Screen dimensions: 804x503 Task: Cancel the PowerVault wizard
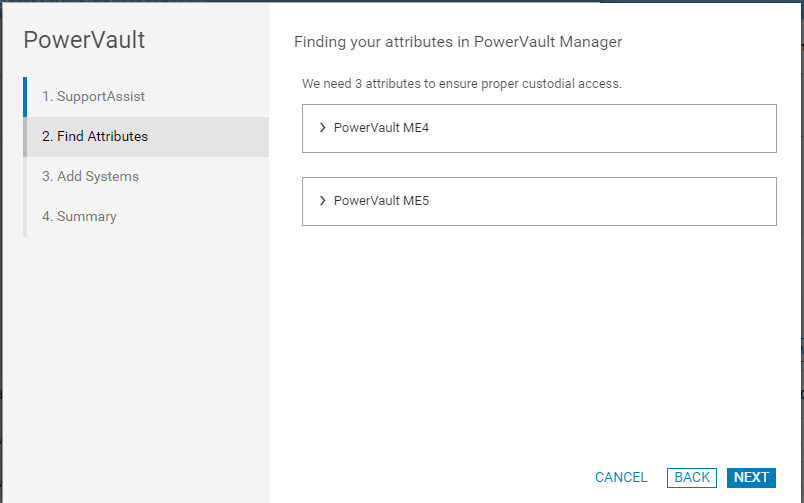[x=621, y=478]
